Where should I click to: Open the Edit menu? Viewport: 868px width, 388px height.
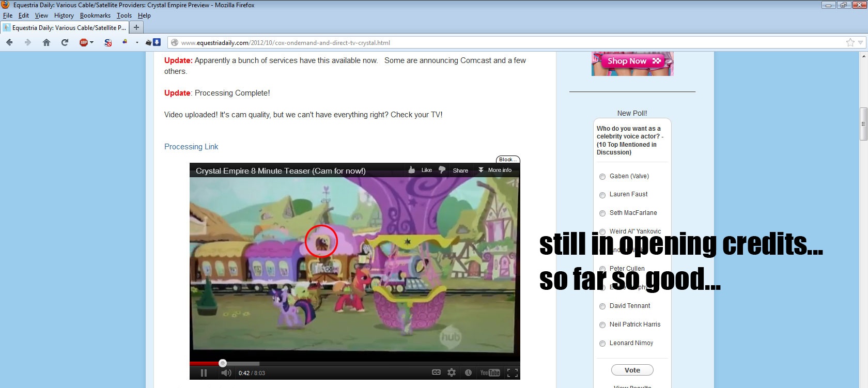(x=24, y=15)
